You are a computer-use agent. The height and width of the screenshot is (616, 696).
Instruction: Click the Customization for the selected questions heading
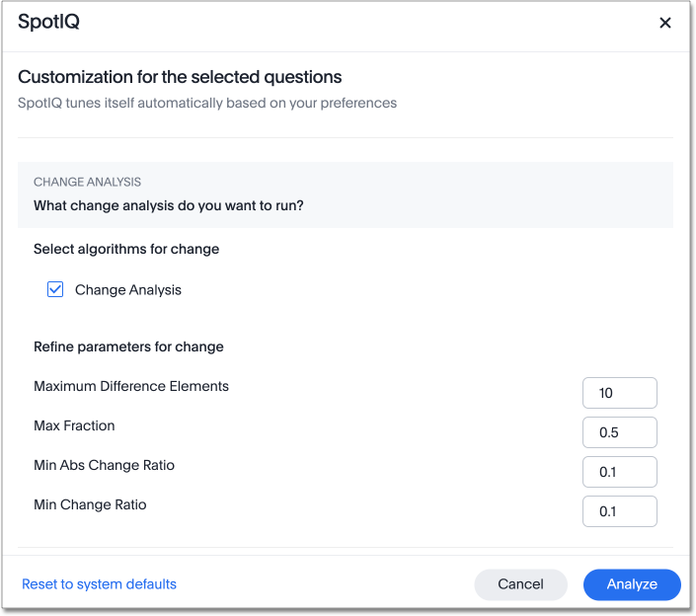(180, 77)
